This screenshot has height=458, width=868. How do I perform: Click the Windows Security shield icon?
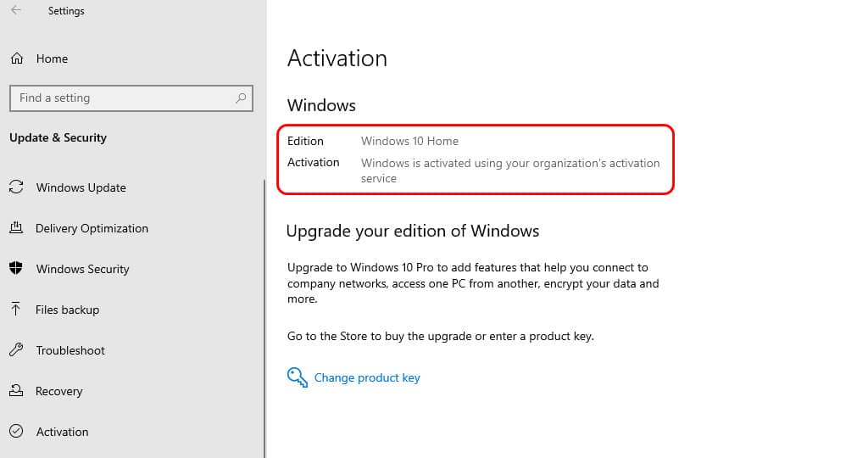[x=16, y=268]
